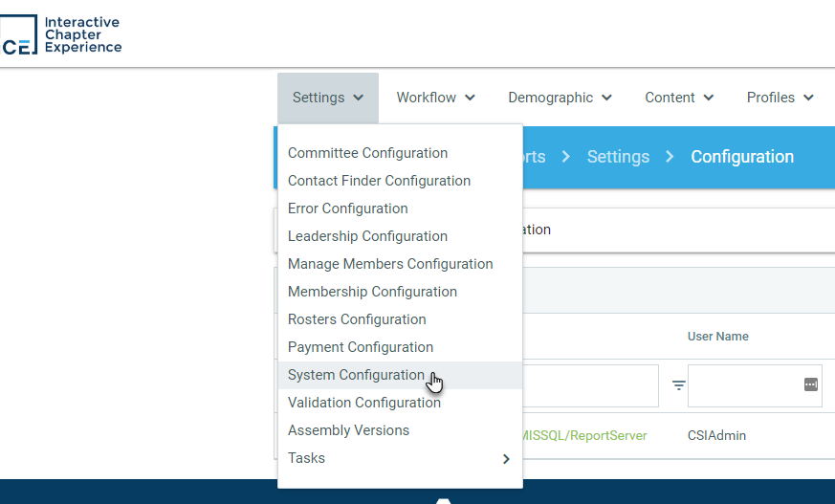Go to Manage Members Configuration
Image resolution: width=835 pixels, height=504 pixels.
click(390, 264)
